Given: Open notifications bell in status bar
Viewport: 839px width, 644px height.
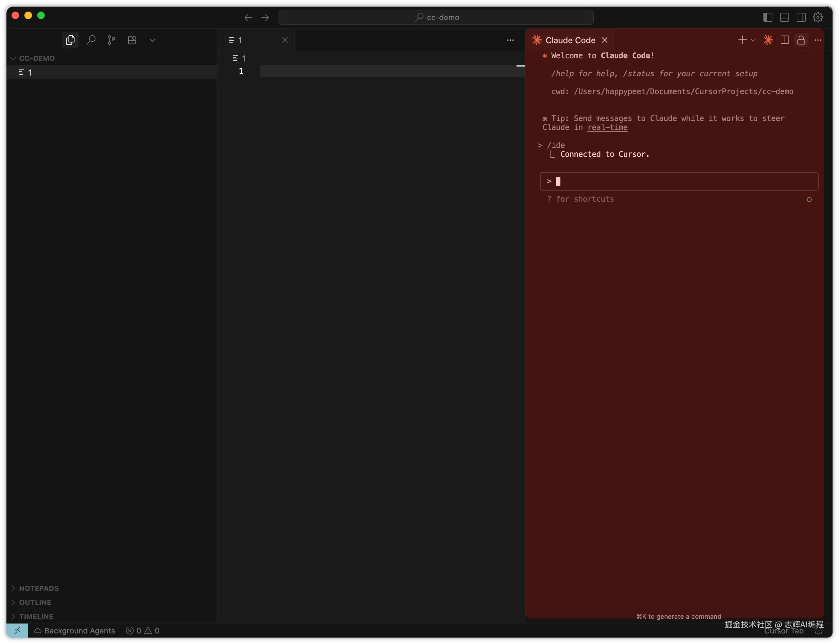Looking at the screenshot, I should [818, 631].
